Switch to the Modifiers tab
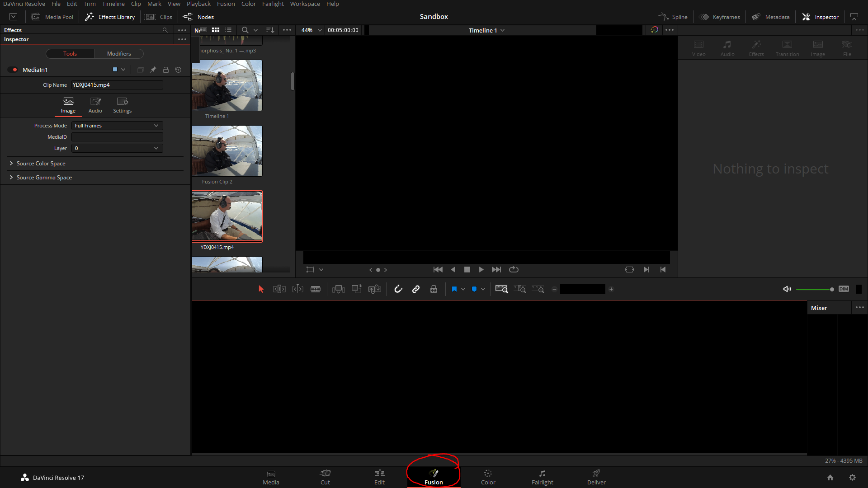The image size is (868, 488). pos(119,54)
